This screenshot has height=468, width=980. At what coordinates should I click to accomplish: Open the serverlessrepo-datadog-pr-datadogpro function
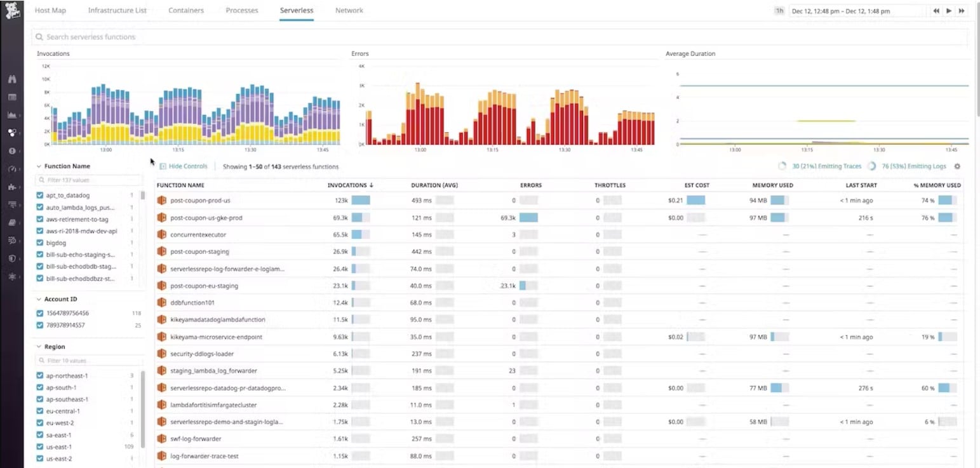tap(228, 387)
